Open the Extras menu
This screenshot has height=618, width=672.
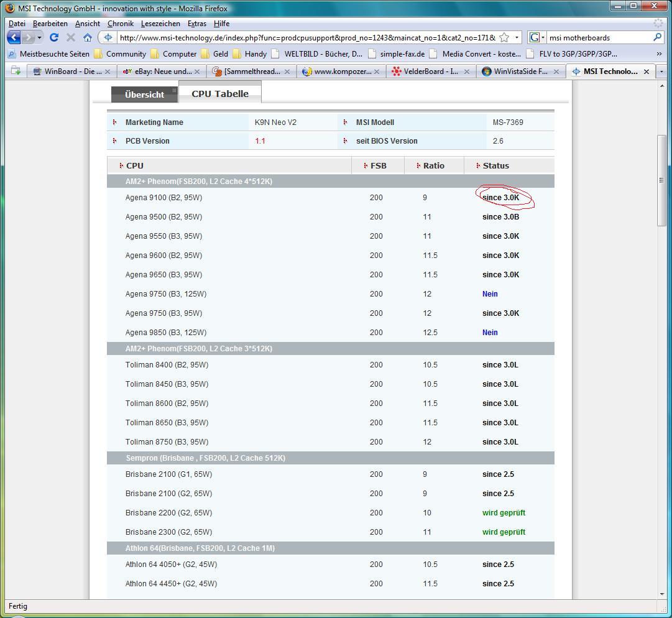[196, 24]
